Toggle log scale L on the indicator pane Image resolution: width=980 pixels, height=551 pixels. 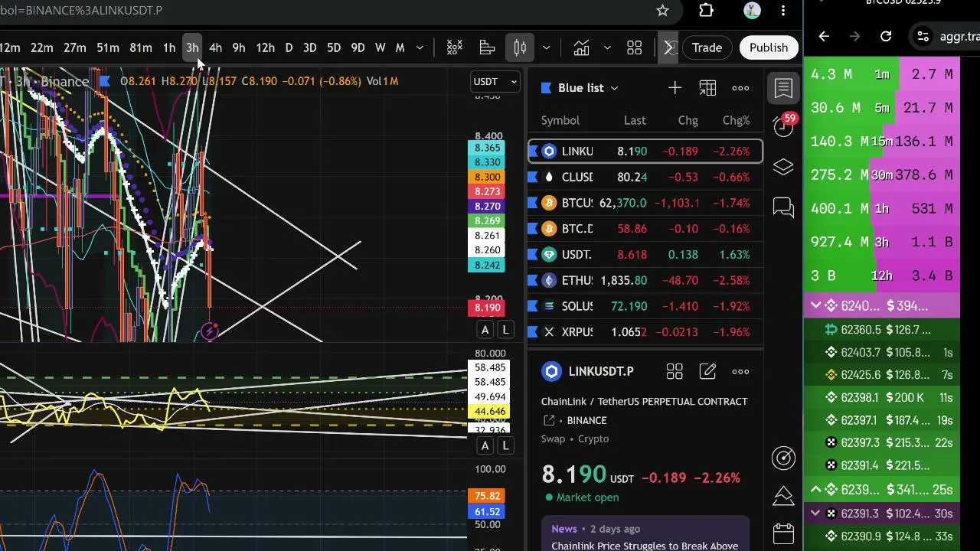[x=505, y=445]
